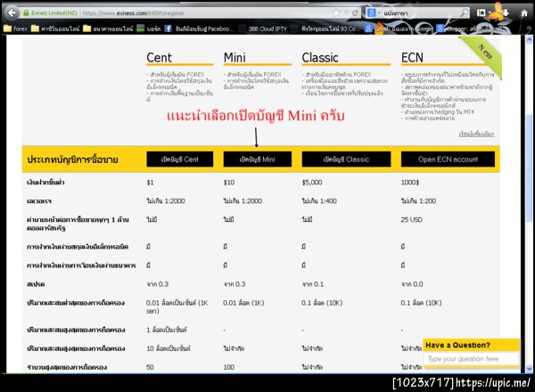Bookmark this page with the star icon
Image resolution: width=535 pixels, height=392 pixels.
(x=336, y=13)
